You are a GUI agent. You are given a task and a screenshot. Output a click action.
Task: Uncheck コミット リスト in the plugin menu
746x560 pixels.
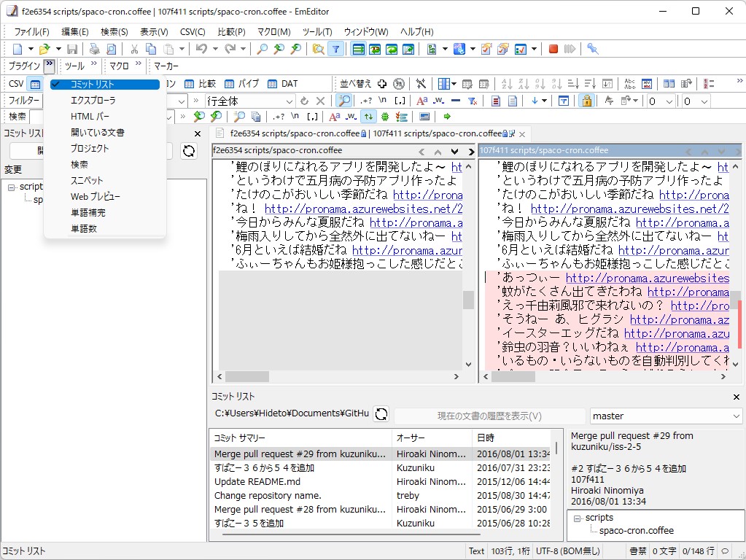coord(102,85)
